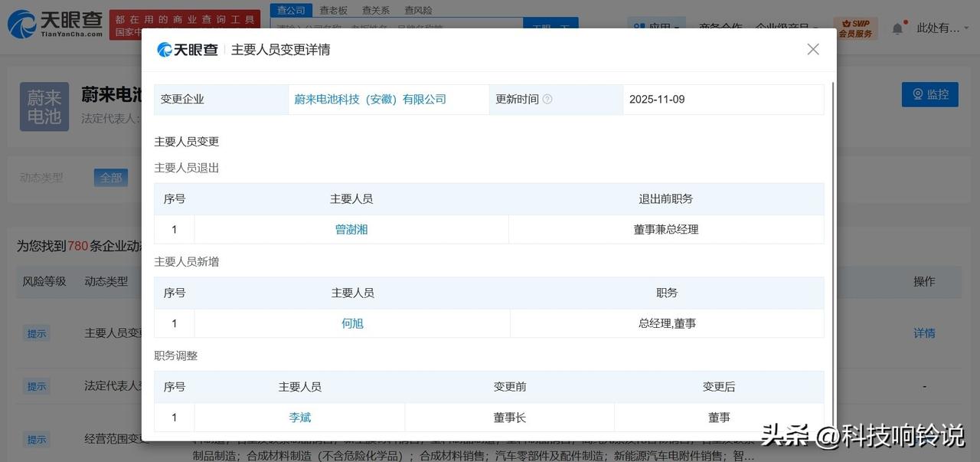Switch to the 查关系 search tab
This screenshot has height=462, width=980.
coord(376,10)
